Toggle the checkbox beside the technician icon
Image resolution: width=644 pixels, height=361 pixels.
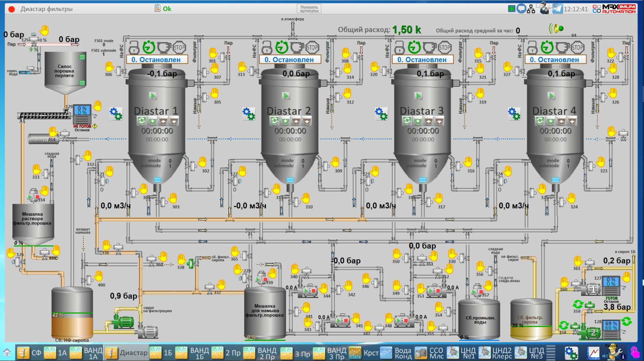[539, 5]
